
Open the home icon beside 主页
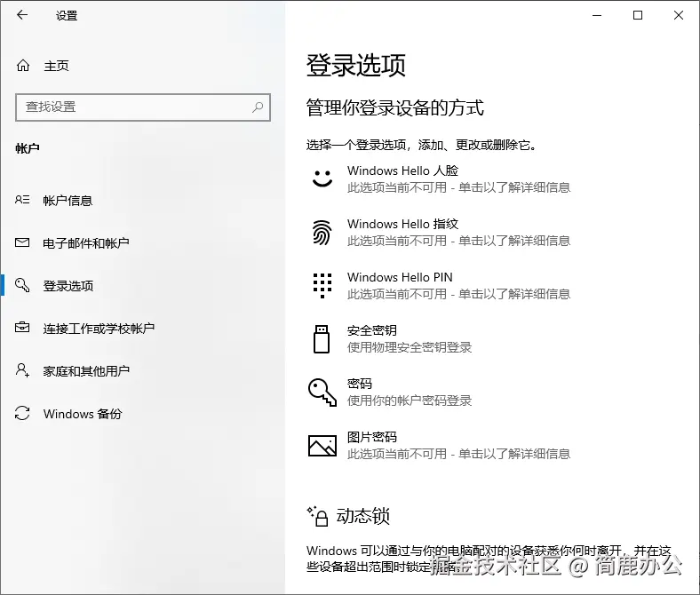coord(23,66)
